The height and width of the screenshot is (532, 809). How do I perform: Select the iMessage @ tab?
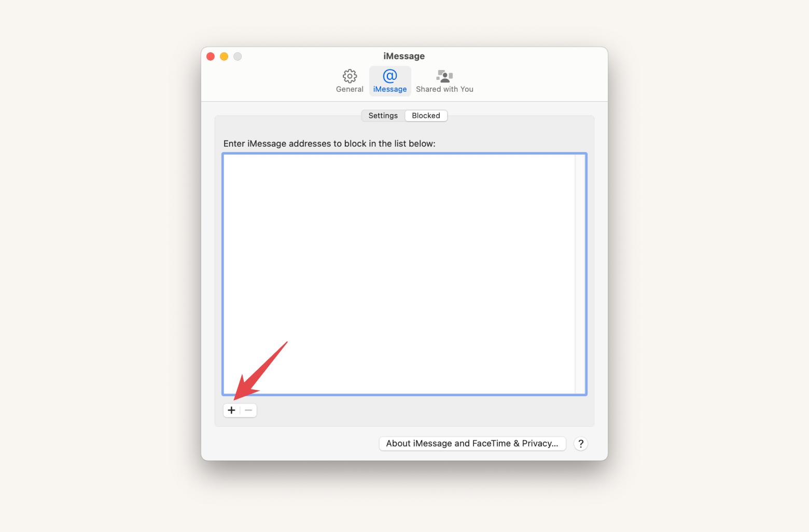[390, 81]
